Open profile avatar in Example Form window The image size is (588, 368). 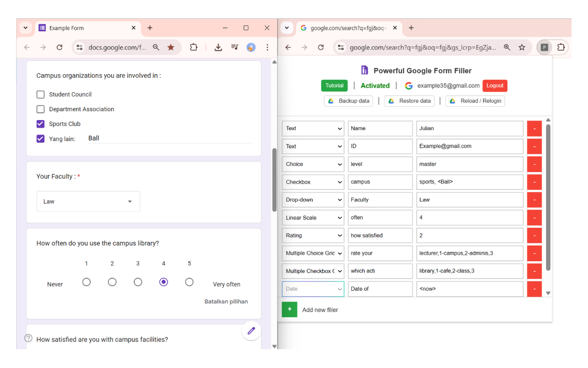[x=251, y=47]
